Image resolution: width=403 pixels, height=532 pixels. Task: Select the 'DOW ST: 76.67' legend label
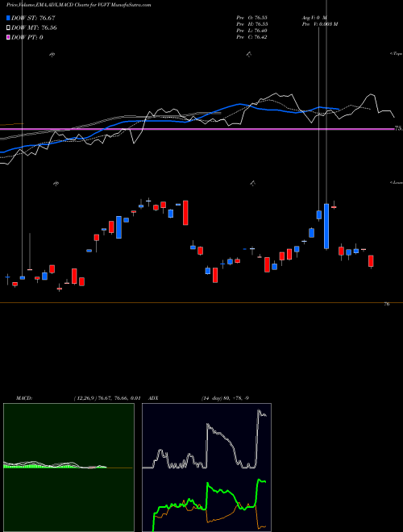click(x=33, y=18)
